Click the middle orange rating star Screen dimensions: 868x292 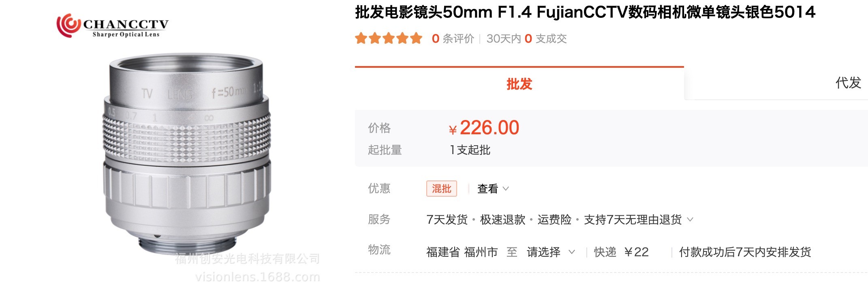388,39
